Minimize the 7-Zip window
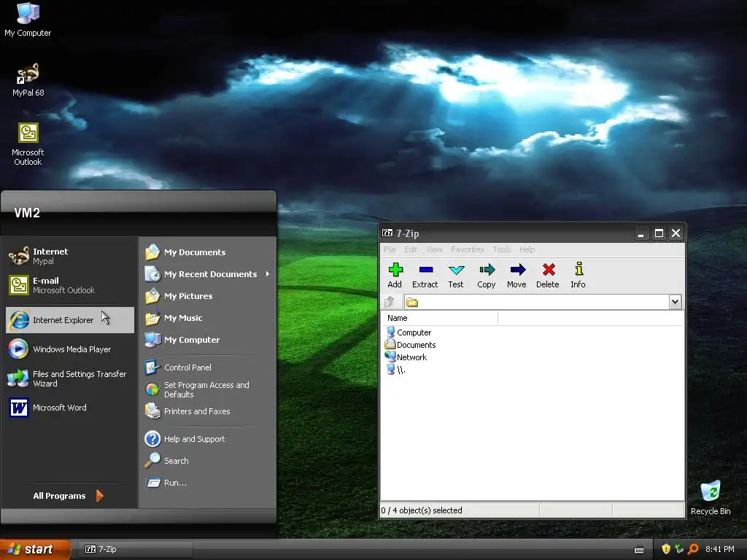The width and height of the screenshot is (747, 560). point(642,233)
